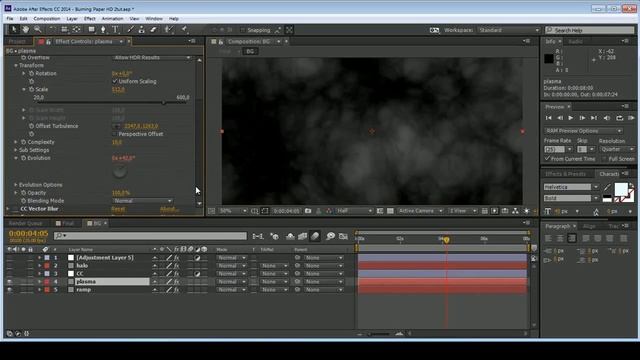Click the Evolution angle dial
Image resolution: width=640 pixels, height=360 pixels.
click(120, 172)
